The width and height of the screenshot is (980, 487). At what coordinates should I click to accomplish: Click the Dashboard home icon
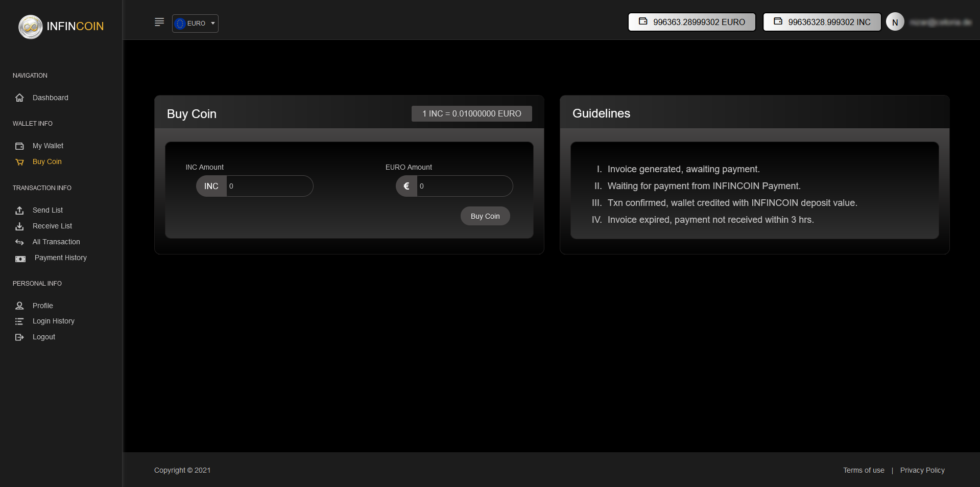click(x=19, y=98)
